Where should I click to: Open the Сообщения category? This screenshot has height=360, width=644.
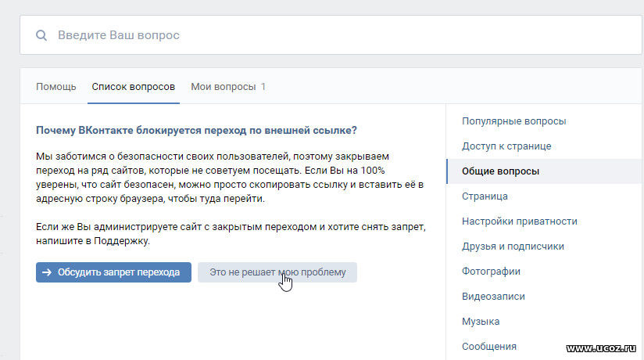coord(488,347)
